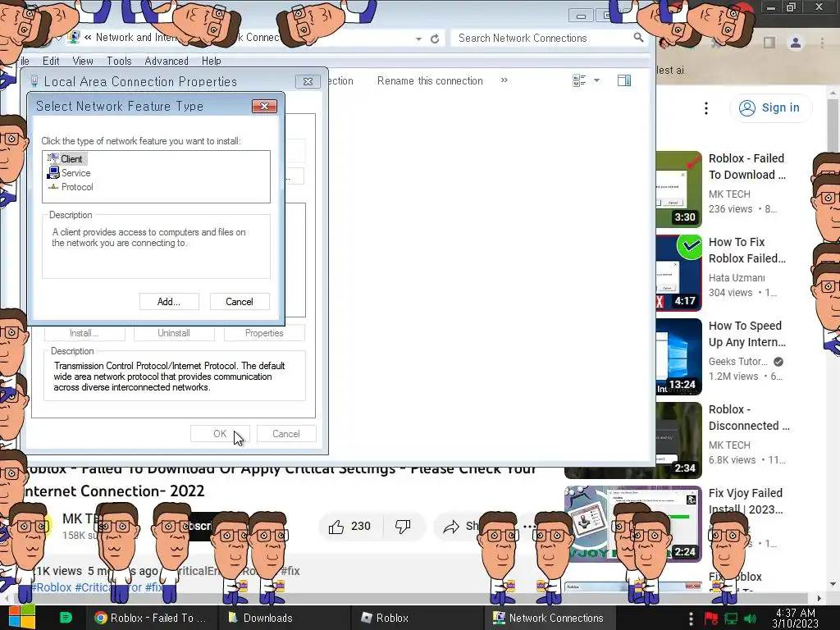840x630 pixels.
Task: Open the Windows Start button
Action: [21, 618]
